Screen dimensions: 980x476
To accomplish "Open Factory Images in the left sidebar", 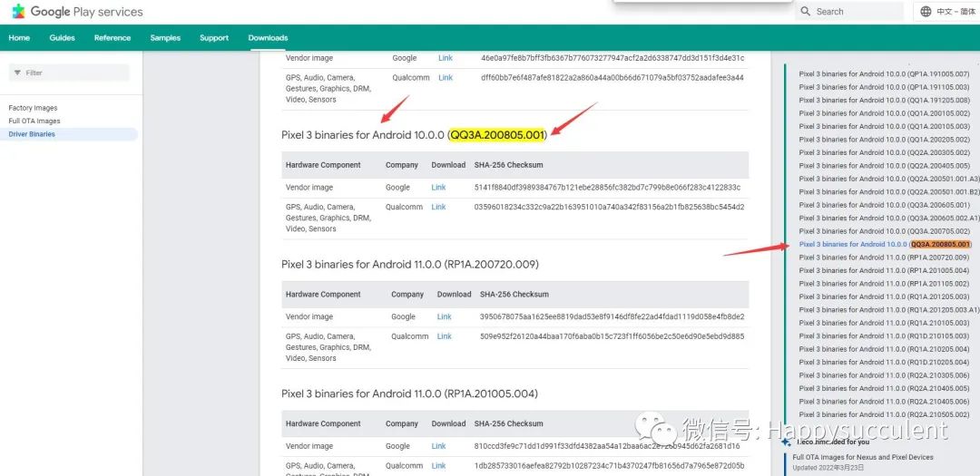I will tap(33, 108).
